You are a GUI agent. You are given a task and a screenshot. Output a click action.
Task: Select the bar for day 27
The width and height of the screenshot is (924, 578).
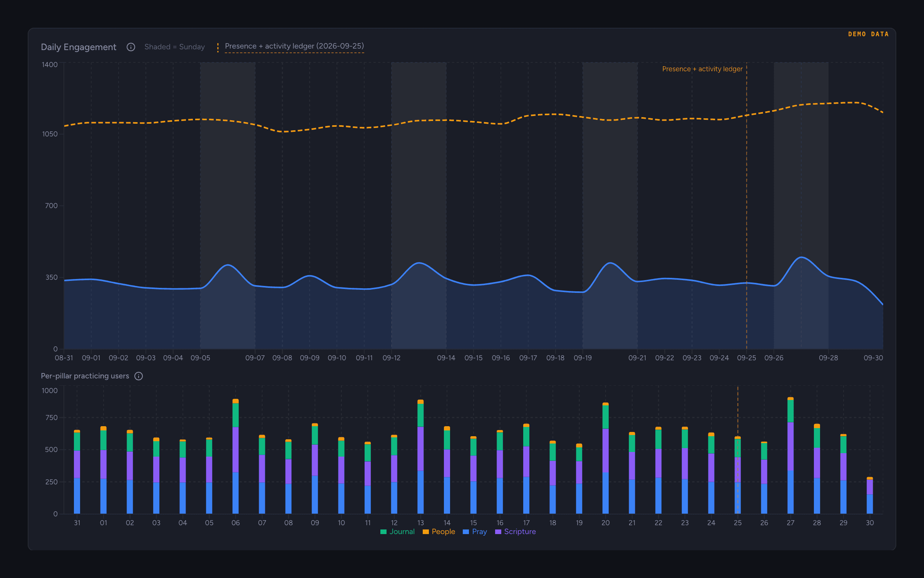coord(790,455)
